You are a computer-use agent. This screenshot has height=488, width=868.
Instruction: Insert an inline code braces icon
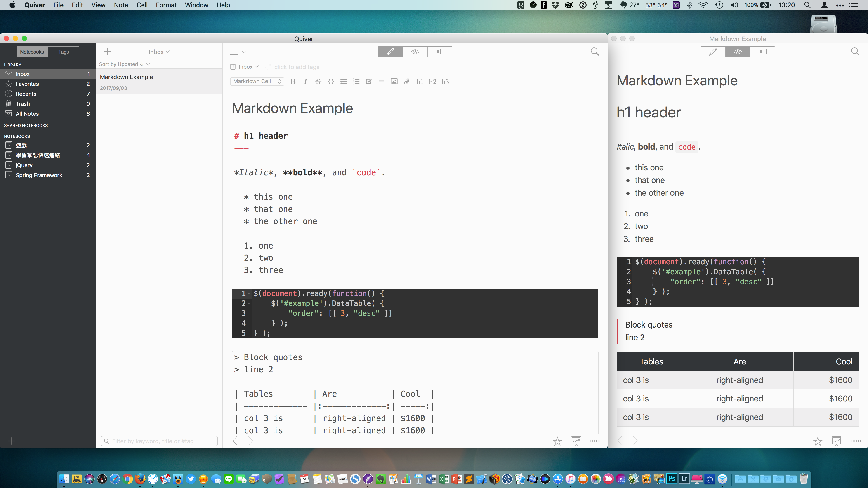(x=330, y=82)
